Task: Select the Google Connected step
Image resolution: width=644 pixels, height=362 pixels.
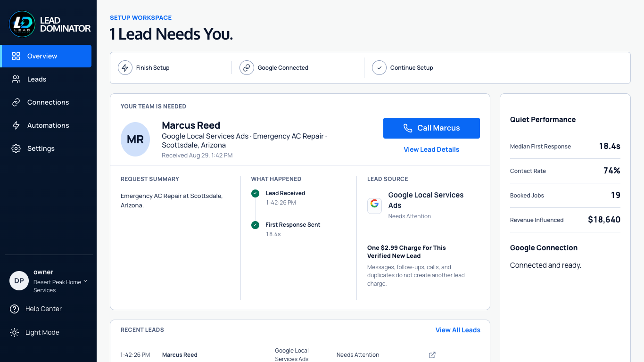Action: (x=274, y=68)
